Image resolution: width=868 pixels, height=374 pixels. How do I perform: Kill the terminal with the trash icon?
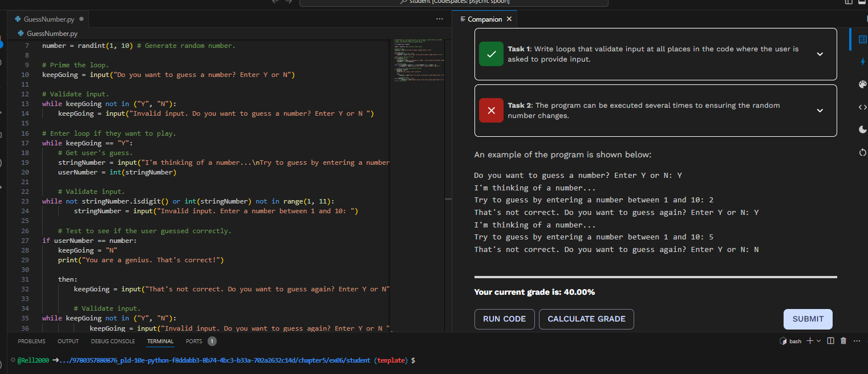pos(843,340)
